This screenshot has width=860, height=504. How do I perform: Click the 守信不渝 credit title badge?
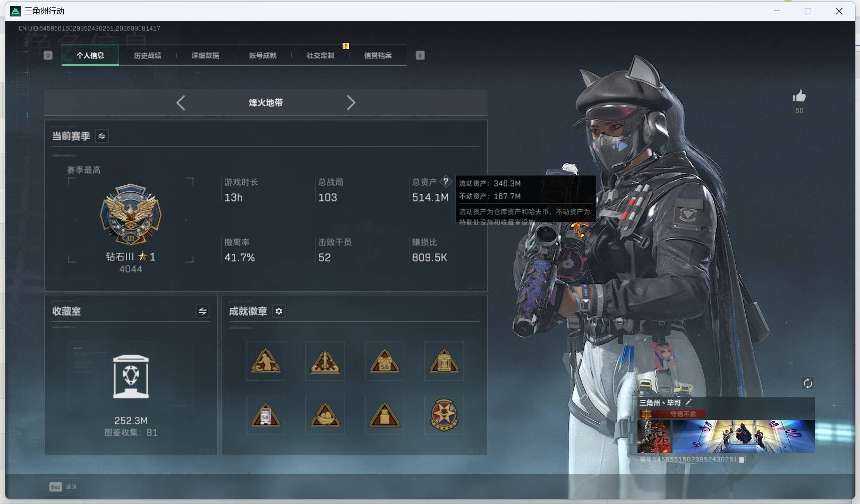(x=672, y=414)
